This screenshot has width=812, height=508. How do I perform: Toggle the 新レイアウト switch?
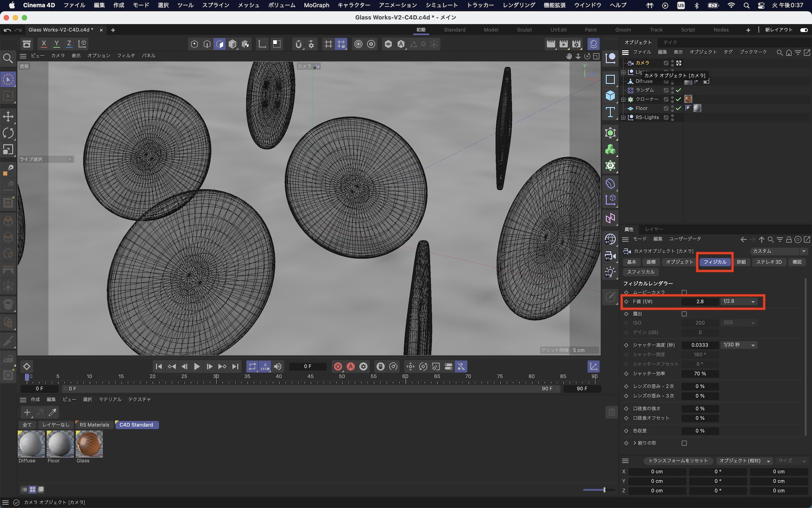pos(803,30)
